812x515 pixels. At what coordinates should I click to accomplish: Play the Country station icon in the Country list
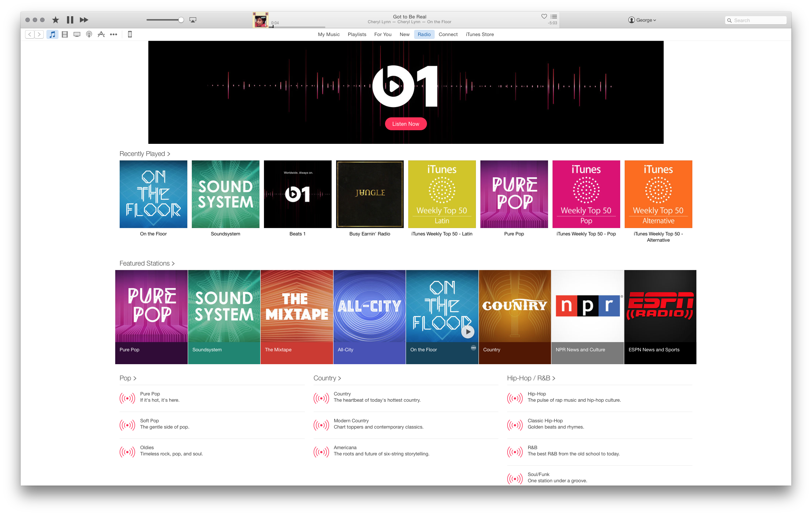321,398
